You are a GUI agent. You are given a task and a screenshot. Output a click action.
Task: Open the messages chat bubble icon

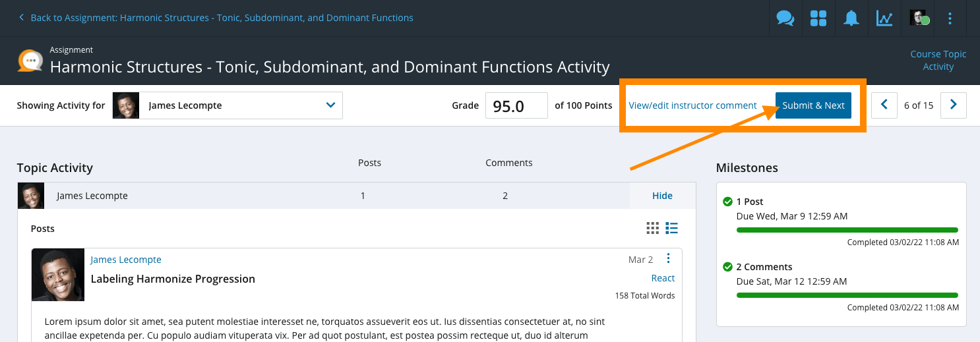(x=785, y=18)
